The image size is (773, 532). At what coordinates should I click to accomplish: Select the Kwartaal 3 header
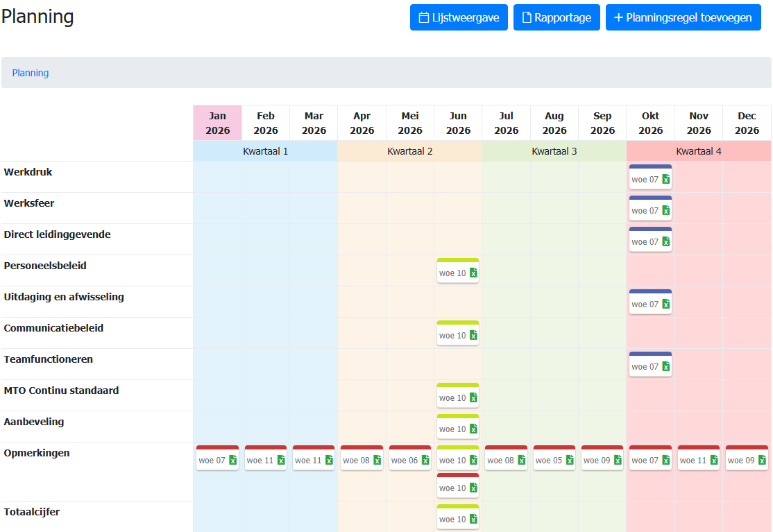(x=554, y=151)
